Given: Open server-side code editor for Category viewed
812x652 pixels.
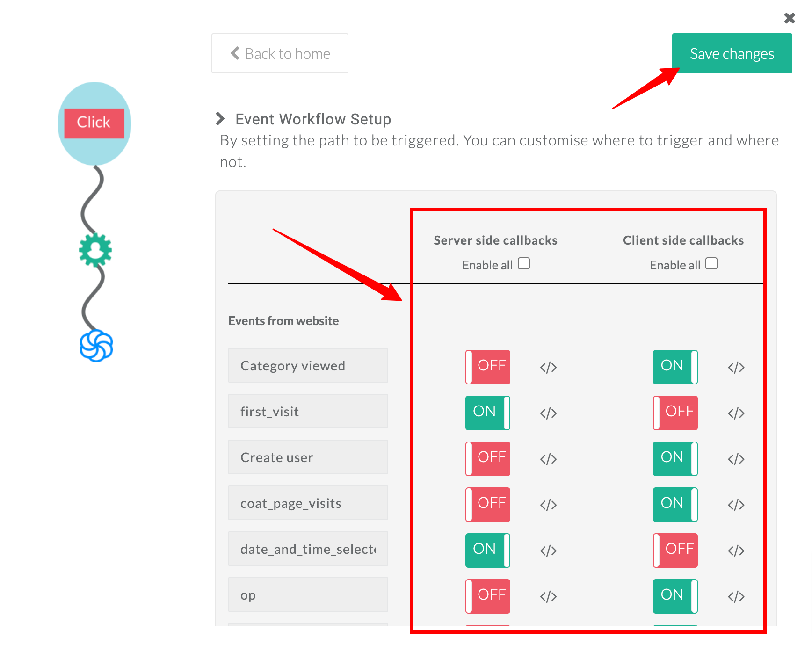Looking at the screenshot, I should point(548,367).
